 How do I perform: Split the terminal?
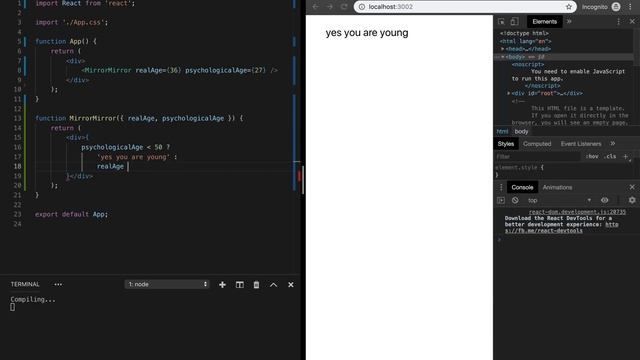240,284
